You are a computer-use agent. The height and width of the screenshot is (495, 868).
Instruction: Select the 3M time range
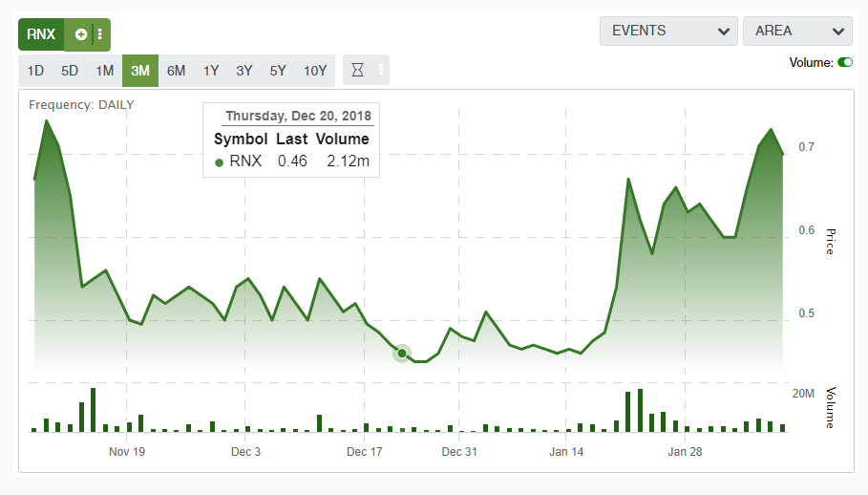tap(140, 71)
